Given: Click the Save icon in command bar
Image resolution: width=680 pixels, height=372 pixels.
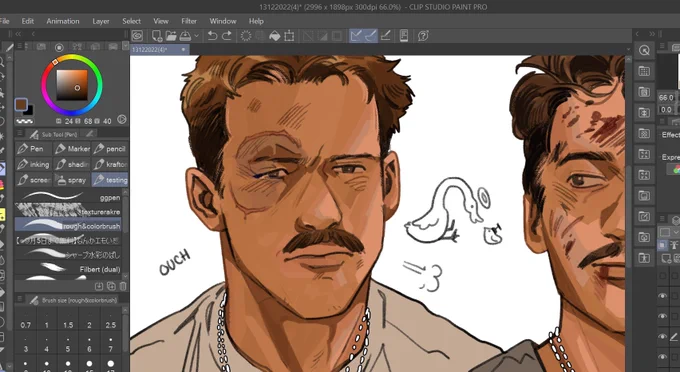Looking at the screenshot, I should point(185,36).
